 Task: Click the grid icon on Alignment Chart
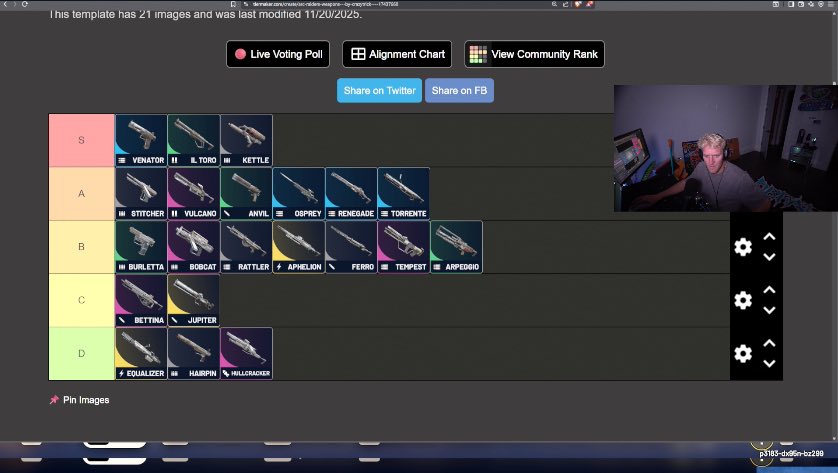pos(358,54)
